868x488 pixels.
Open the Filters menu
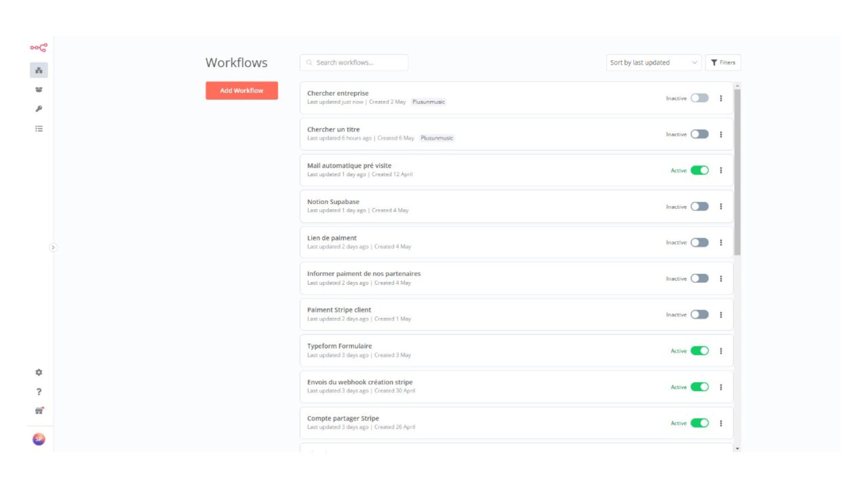coord(723,62)
